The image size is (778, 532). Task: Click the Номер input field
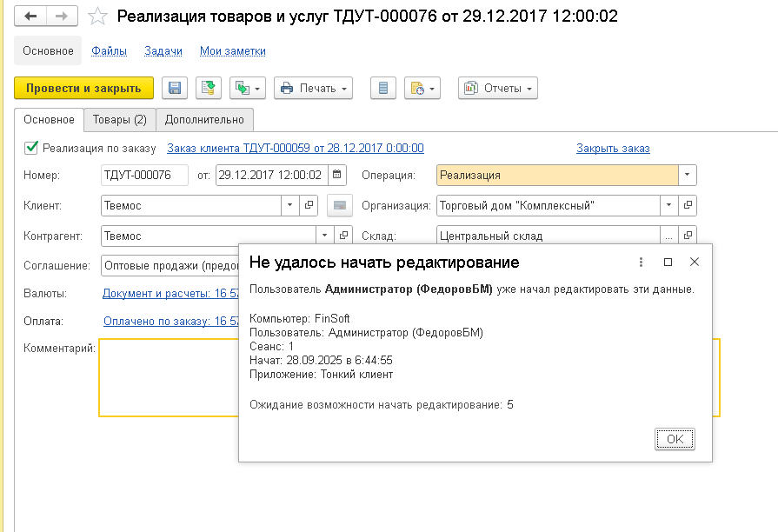pyautogui.click(x=144, y=175)
